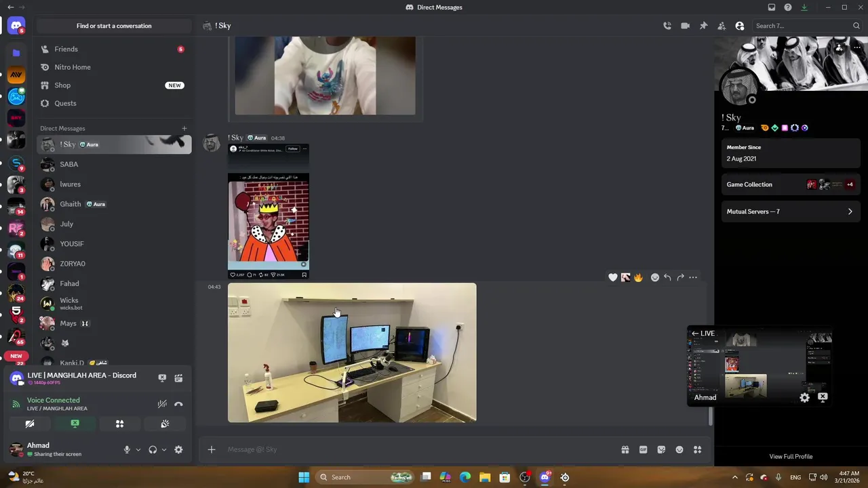Start a video call icon
868x488 pixels.
point(686,26)
